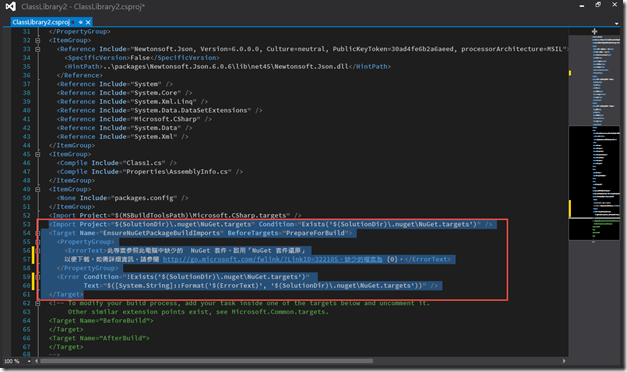Collapse the comment block on line 62
The image size is (627, 372).
coord(38,303)
